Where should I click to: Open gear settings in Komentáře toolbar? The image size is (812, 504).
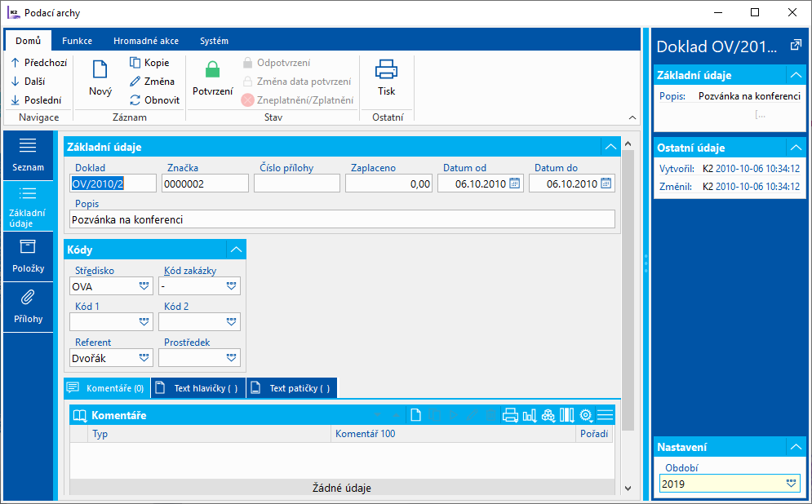pyautogui.click(x=586, y=415)
